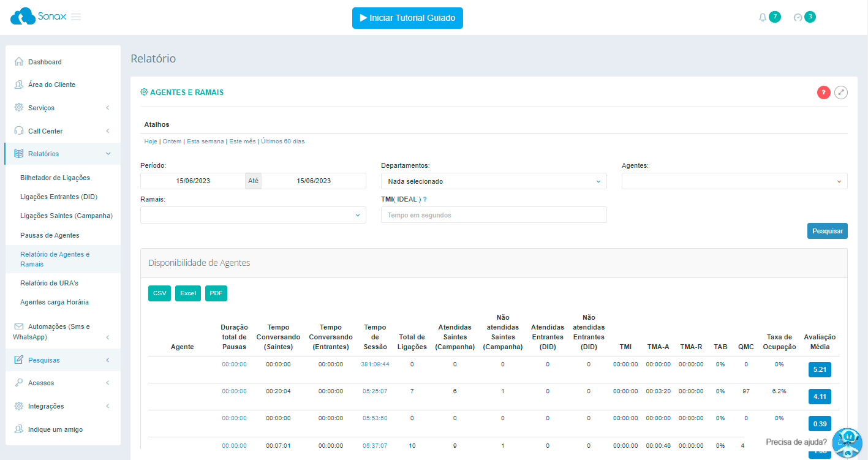Click the notifications bell icon
Viewport: 868px width, 460px height.
pos(763,18)
